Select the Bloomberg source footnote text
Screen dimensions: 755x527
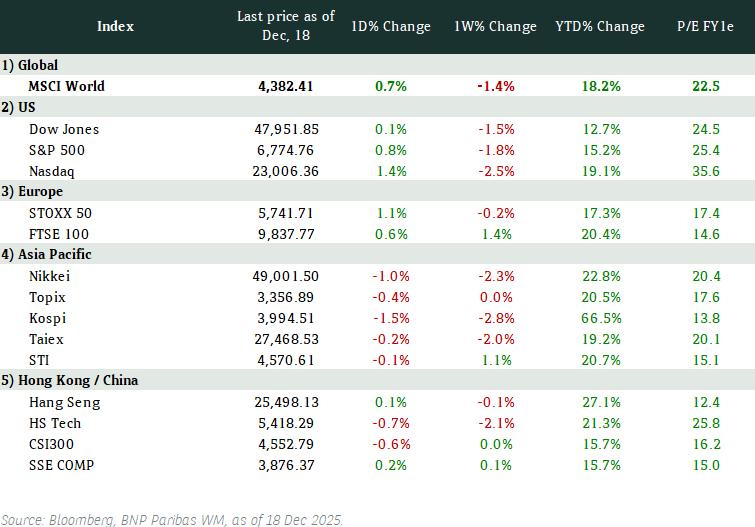coord(171,519)
